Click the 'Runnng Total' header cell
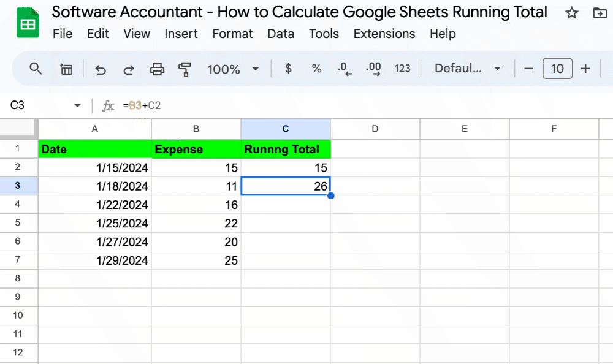The height and width of the screenshot is (364, 613). click(x=286, y=149)
